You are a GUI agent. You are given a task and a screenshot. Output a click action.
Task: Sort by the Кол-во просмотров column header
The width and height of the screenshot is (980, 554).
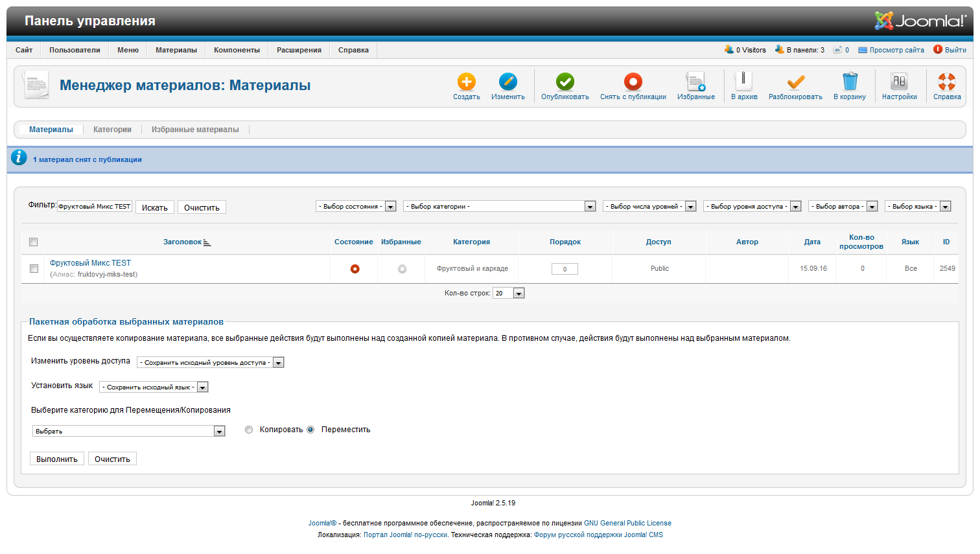pyautogui.click(x=861, y=242)
